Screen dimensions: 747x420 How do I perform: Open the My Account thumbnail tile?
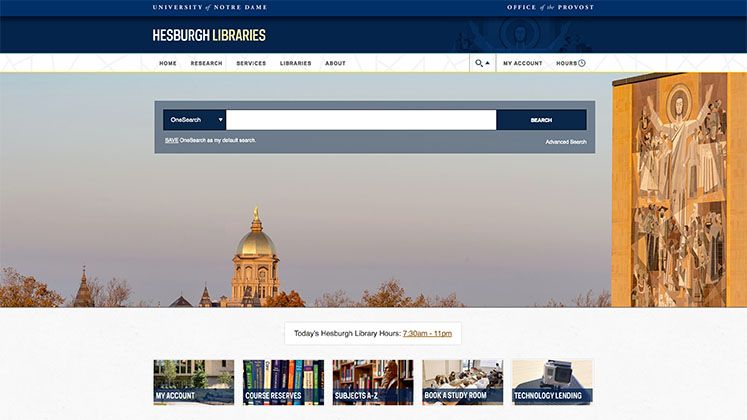(x=194, y=382)
